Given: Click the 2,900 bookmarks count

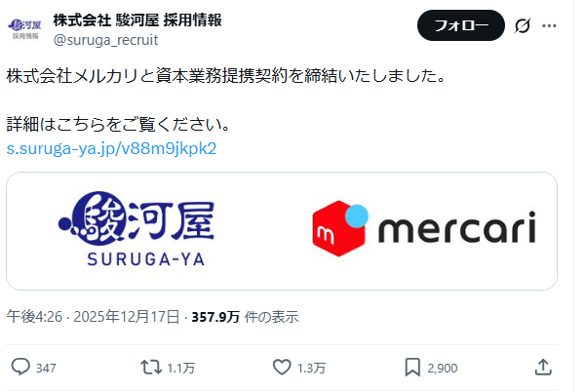Looking at the screenshot, I should [x=443, y=369].
